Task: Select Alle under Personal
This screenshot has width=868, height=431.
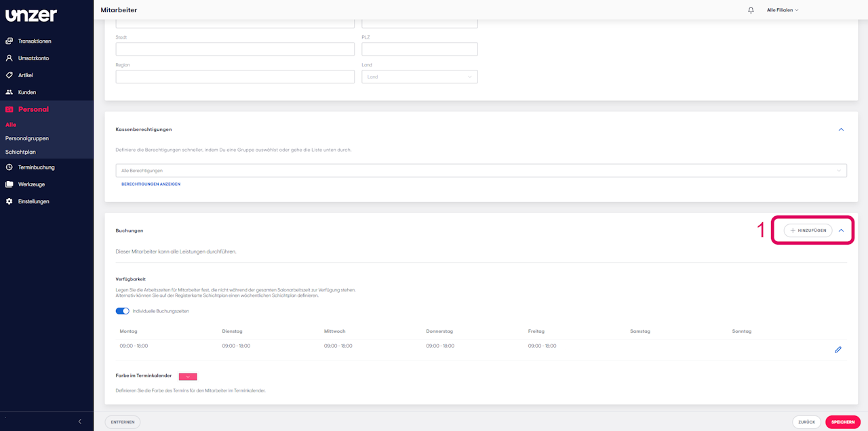Action: tap(11, 125)
